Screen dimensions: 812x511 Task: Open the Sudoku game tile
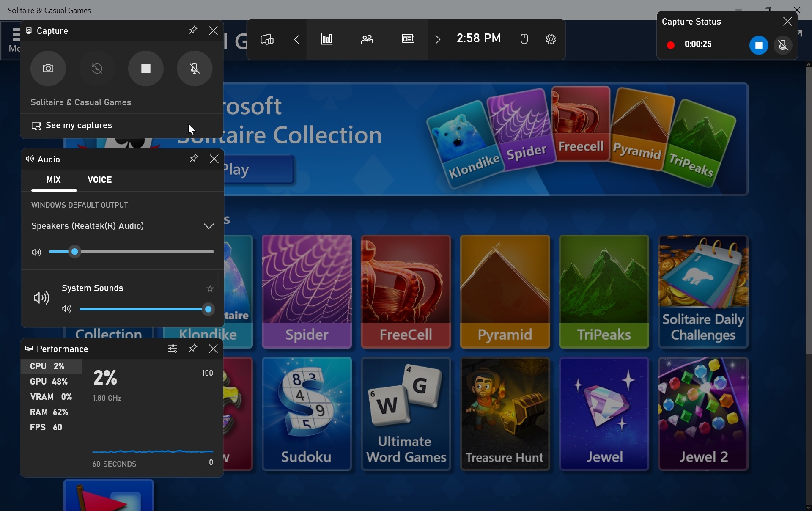[x=307, y=414]
